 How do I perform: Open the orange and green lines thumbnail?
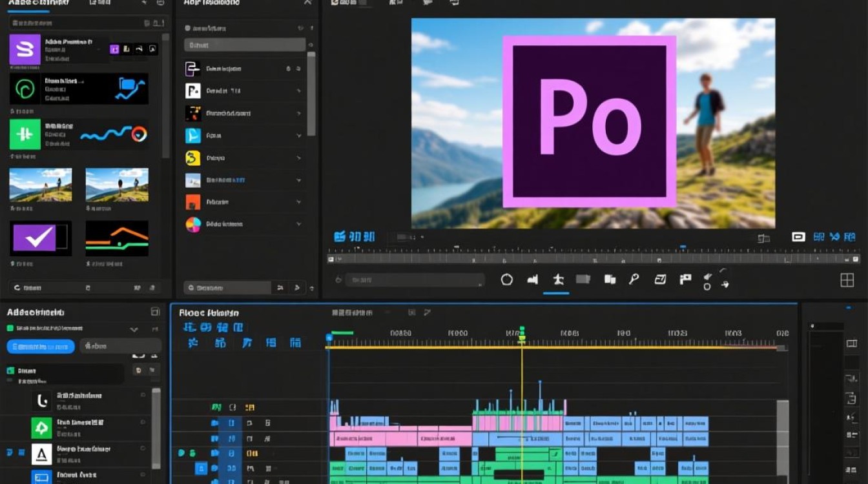click(x=117, y=238)
